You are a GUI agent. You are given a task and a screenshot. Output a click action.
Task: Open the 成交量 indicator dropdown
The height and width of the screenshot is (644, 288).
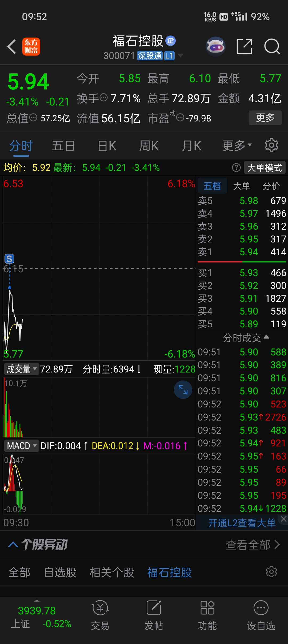click(22, 369)
